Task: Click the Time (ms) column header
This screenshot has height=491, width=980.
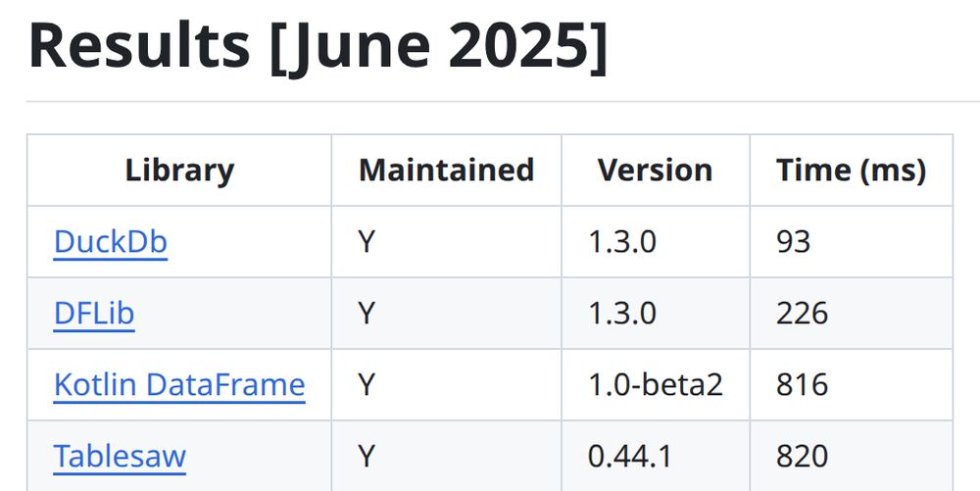Action: point(851,170)
